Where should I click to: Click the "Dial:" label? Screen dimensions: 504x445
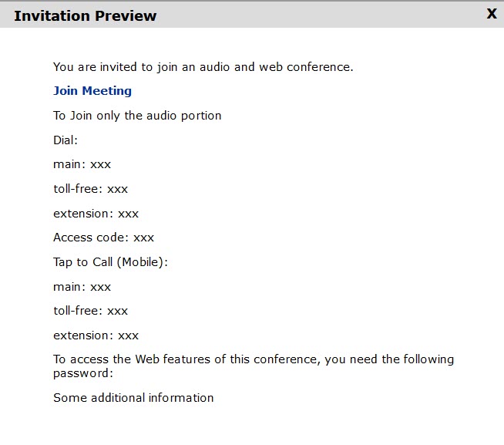pyautogui.click(x=66, y=140)
